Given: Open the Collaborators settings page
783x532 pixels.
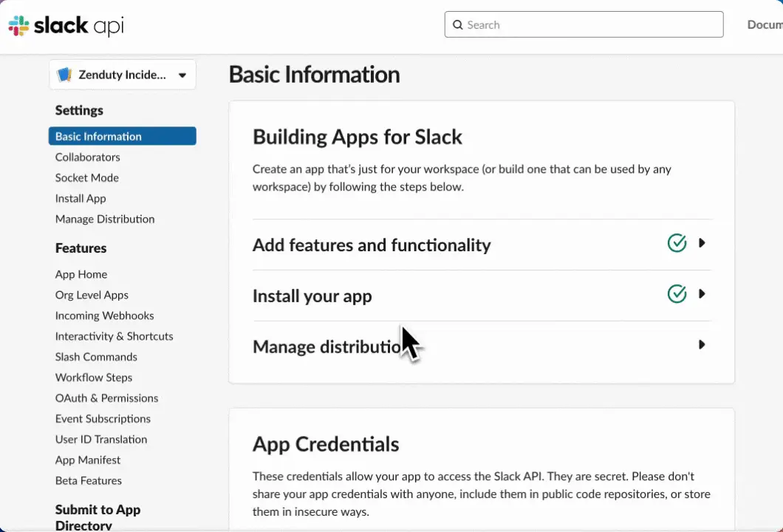Looking at the screenshot, I should [87, 157].
